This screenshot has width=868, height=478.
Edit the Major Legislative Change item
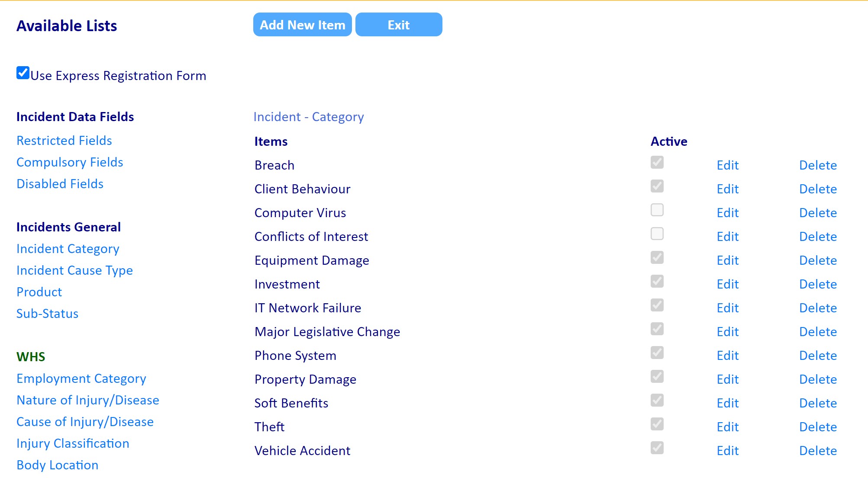(727, 332)
